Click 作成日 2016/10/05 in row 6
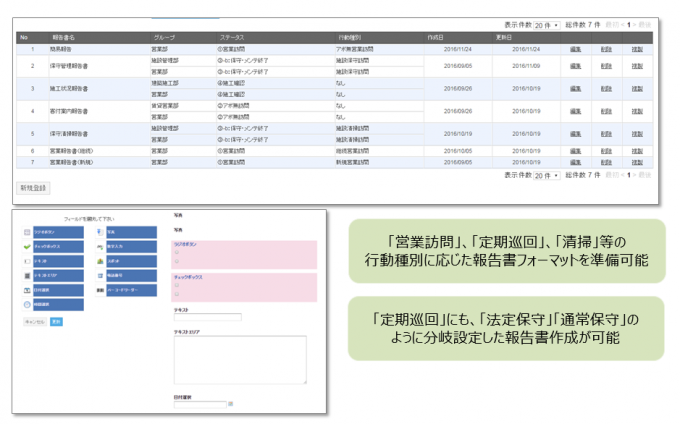680x424 pixels. click(458, 151)
